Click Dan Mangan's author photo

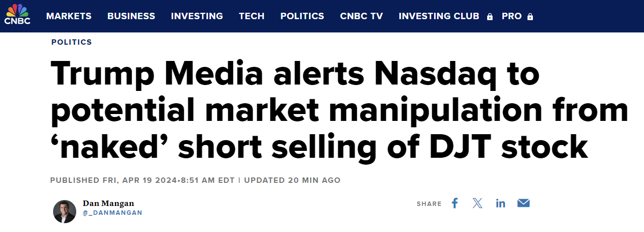point(64,211)
